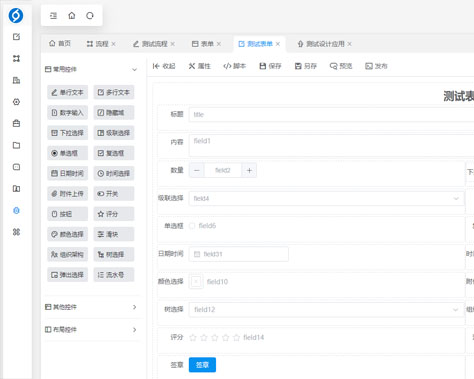Switch to the 测试流程 tab

(x=150, y=44)
